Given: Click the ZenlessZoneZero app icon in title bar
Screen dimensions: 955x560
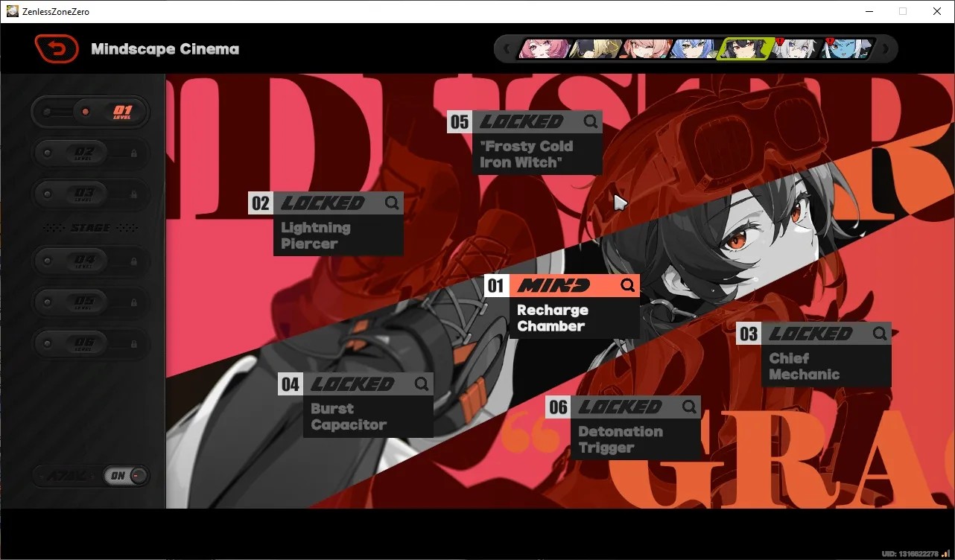Looking at the screenshot, I should click(12, 11).
